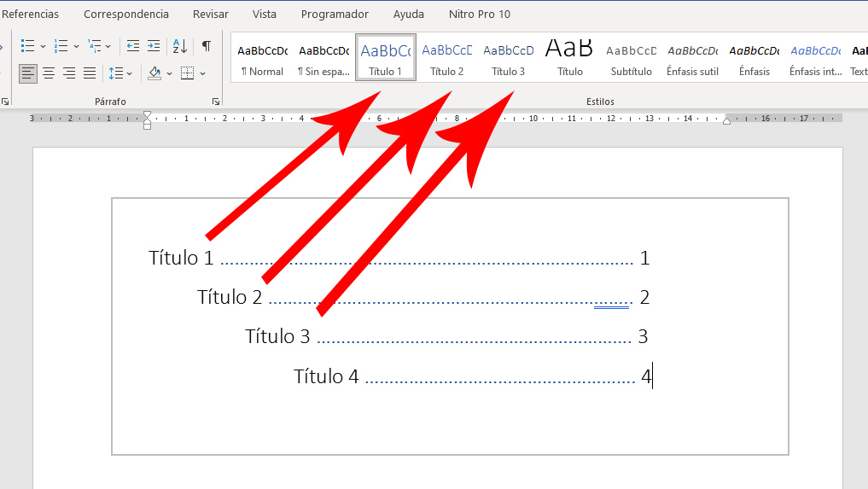Click the bullet list icon
The image size is (868, 489).
[x=27, y=46]
